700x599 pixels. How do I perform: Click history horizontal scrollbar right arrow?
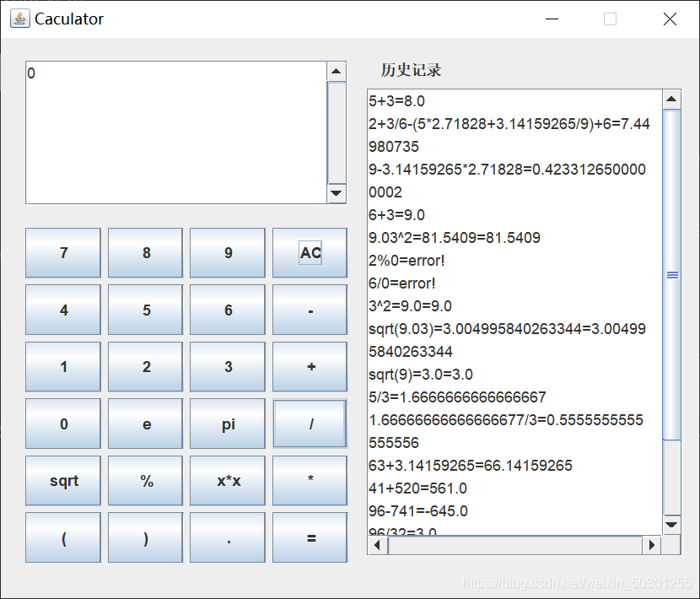(x=651, y=546)
